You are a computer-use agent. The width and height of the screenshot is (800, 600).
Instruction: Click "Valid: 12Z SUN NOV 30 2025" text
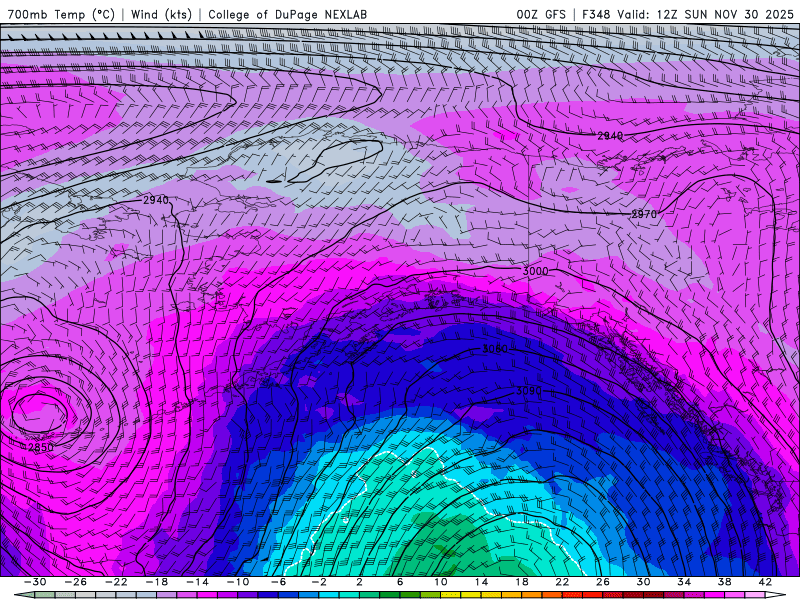[706, 14]
